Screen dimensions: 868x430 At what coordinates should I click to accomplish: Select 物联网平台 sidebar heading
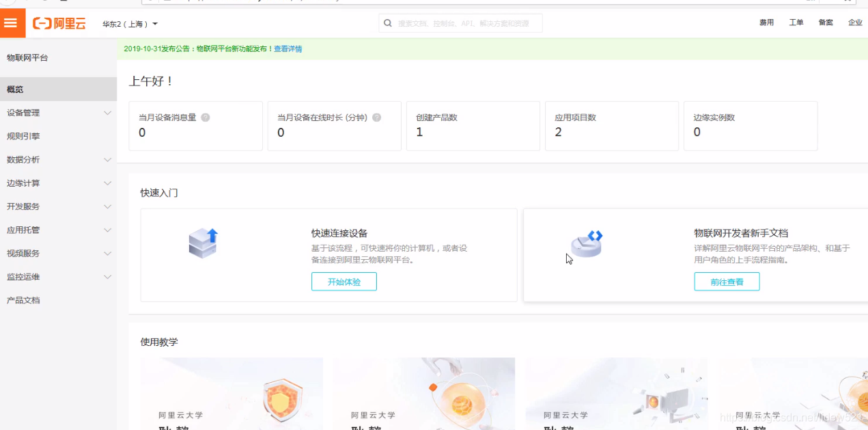(27, 58)
